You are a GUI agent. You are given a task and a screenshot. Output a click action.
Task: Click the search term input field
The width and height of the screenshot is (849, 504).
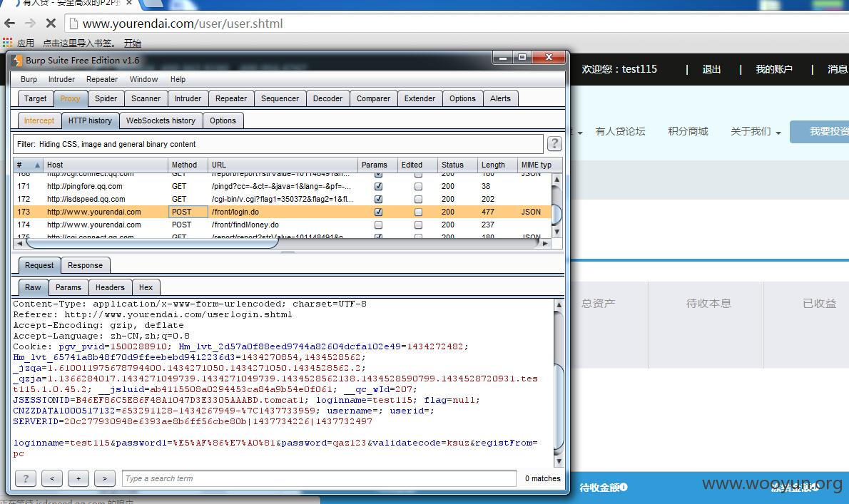[x=319, y=478]
